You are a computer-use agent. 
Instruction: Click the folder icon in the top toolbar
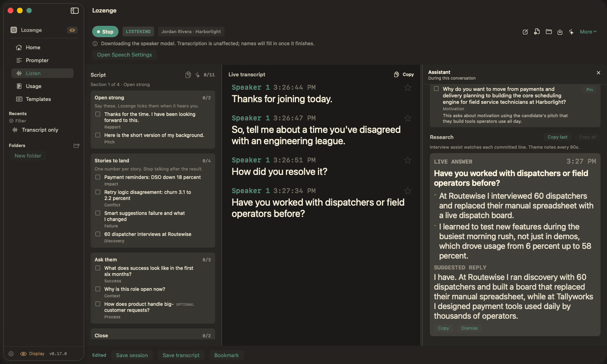548,32
